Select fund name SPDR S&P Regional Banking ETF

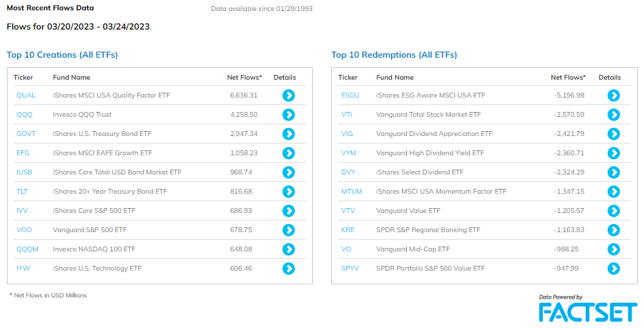tap(428, 230)
